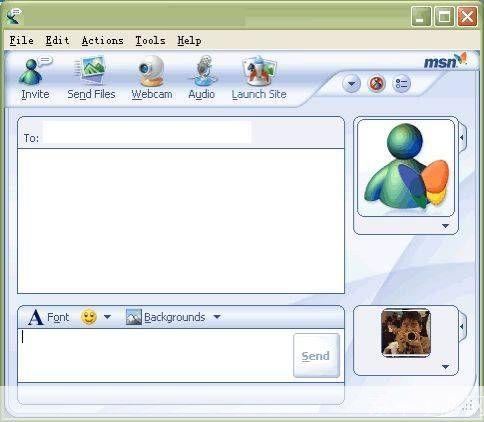The width and height of the screenshot is (484, 422).
Task: Click in the message input box
Action: [x=155, y=355]
